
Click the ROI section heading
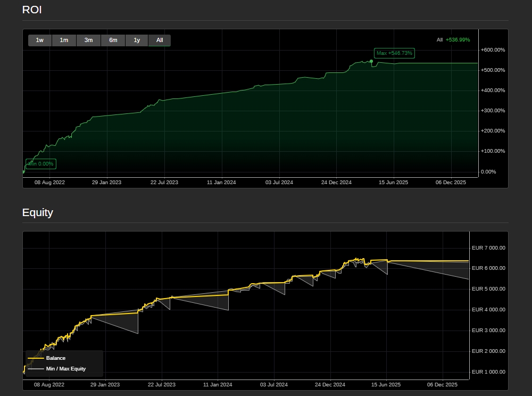coord(32,10)
